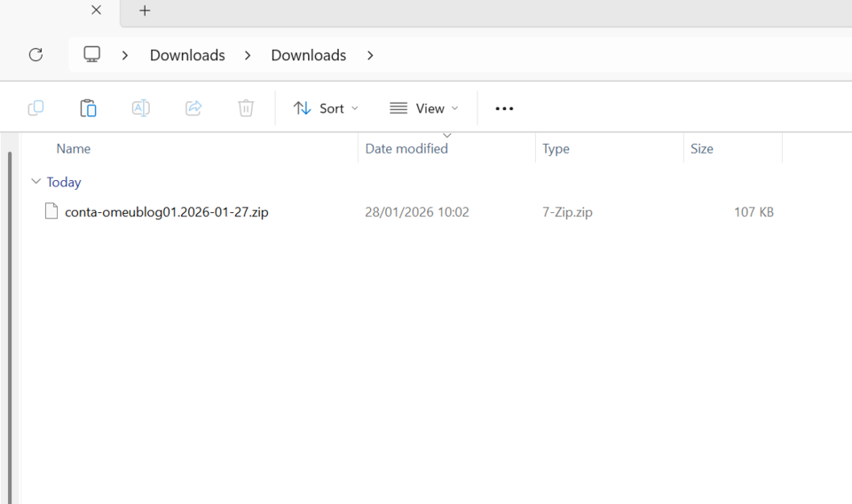Open the Sort dropdown menu
Image resolution: width=852 pixels, height=504 pixels.
[326, 108]
